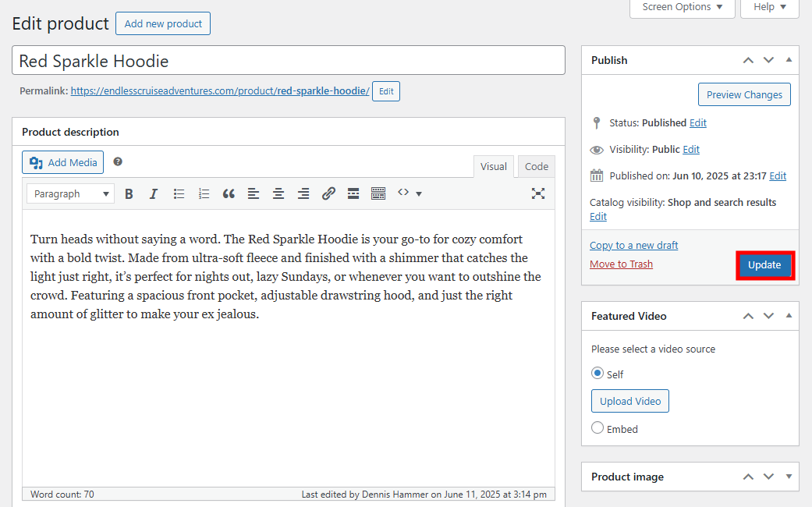812x507 pixels.
Task: Open Copy to a new draft link
Action: tap(633, 244)
